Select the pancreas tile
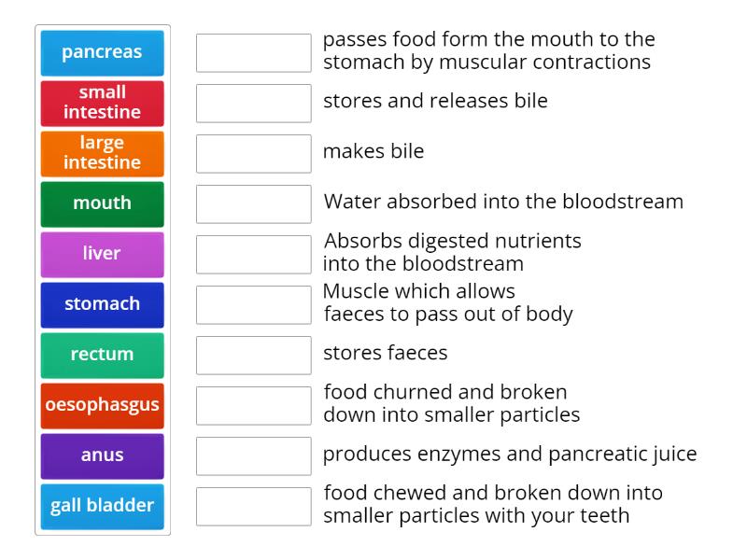 click(x=102, y=52)
